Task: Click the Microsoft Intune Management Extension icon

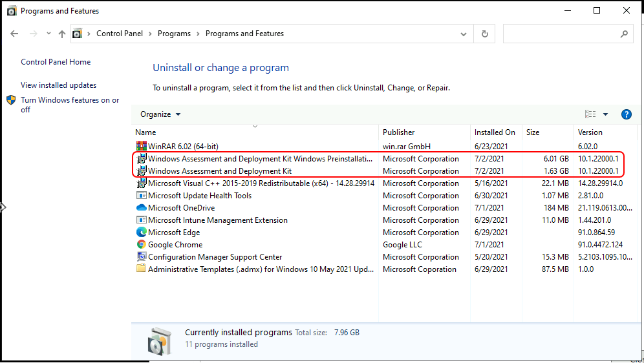Action: click(142, 220)
